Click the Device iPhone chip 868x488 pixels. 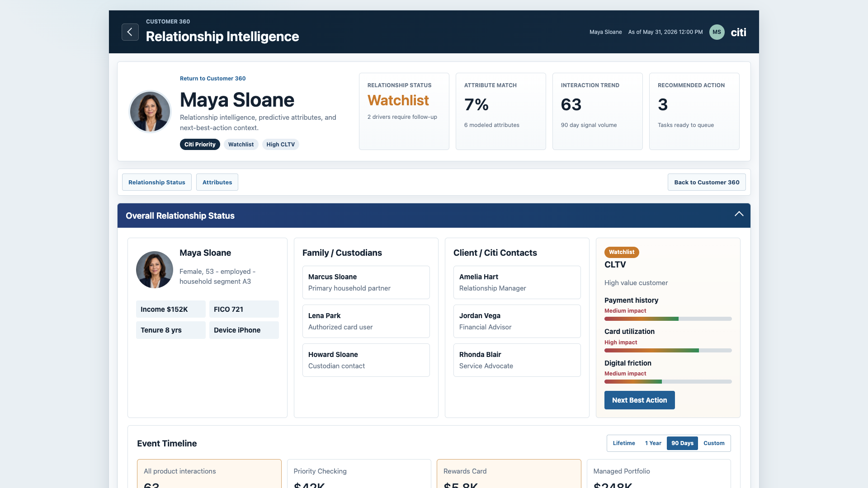point(244,330)
